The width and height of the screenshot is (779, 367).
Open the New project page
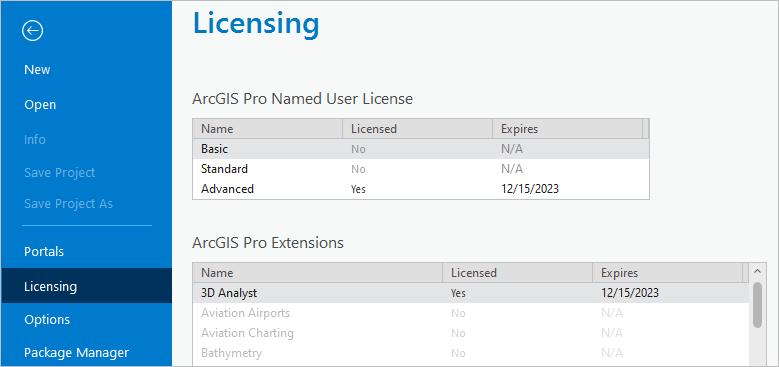(x=37, y=70)
